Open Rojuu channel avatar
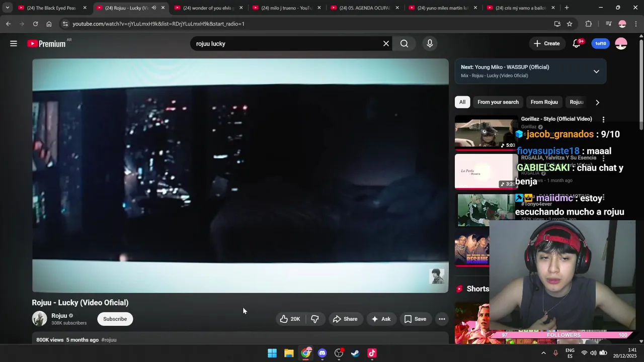Image resolution: width=644 pixels, height=362 pixels. click(x=39, y=319)
